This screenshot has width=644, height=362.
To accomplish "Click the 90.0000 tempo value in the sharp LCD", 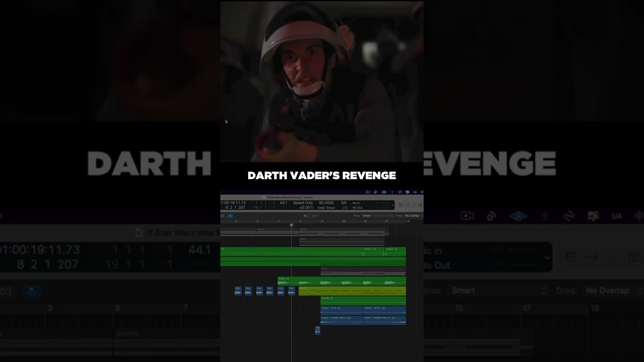I will (327, 203).
